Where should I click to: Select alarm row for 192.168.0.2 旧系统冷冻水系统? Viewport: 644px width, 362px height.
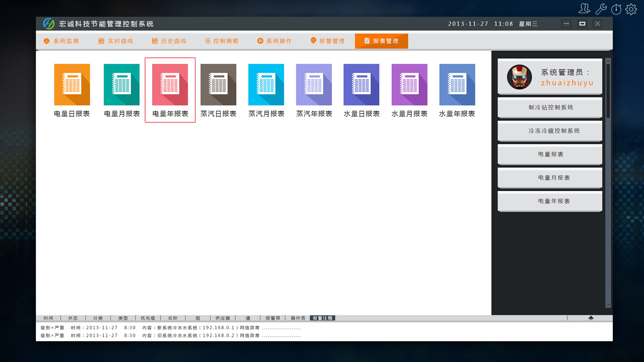click(170, 336)
